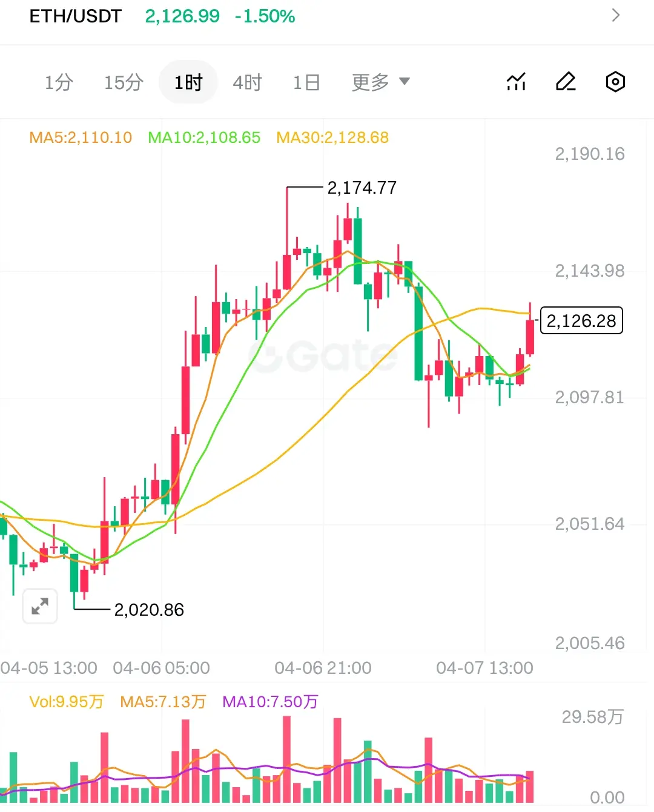
Task: Tap the low price marker 2,020.86
Action: point(149,610)
